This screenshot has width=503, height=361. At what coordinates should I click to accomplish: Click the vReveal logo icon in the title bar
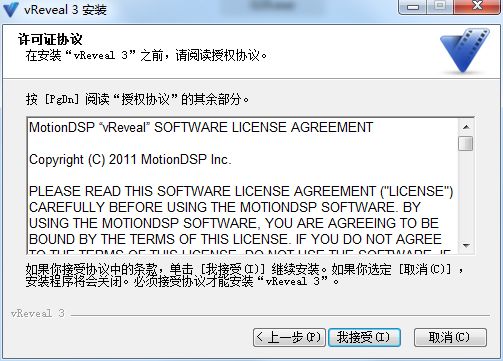point(10,9)
